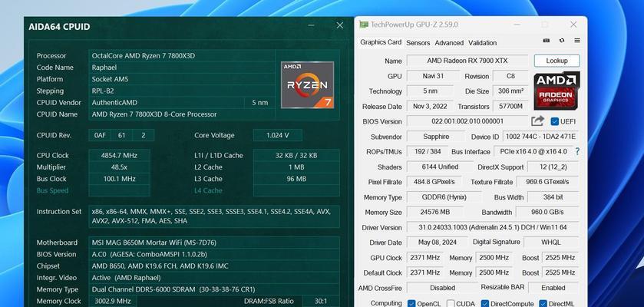644x307 pixels.
Task: Click the Subvendor field Sapphire
Action: (x=436, y=137)
